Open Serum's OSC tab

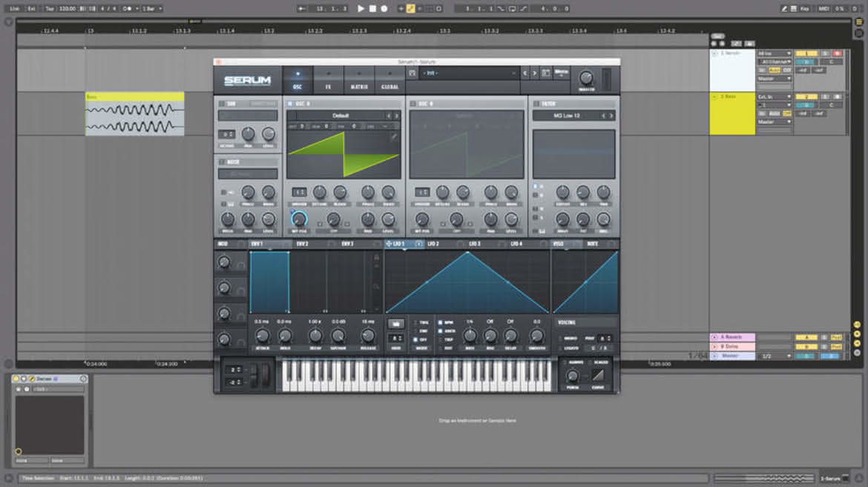(297, 80)
